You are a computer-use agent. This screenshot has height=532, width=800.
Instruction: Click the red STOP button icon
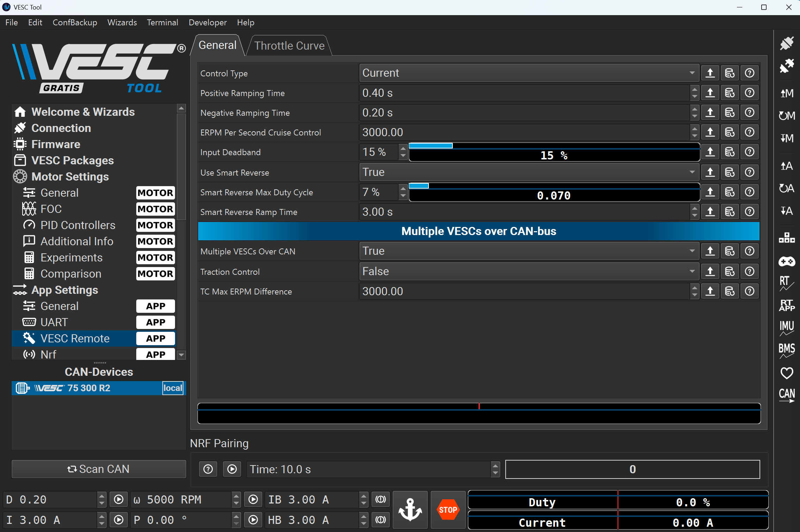click(x=448, y=509)
